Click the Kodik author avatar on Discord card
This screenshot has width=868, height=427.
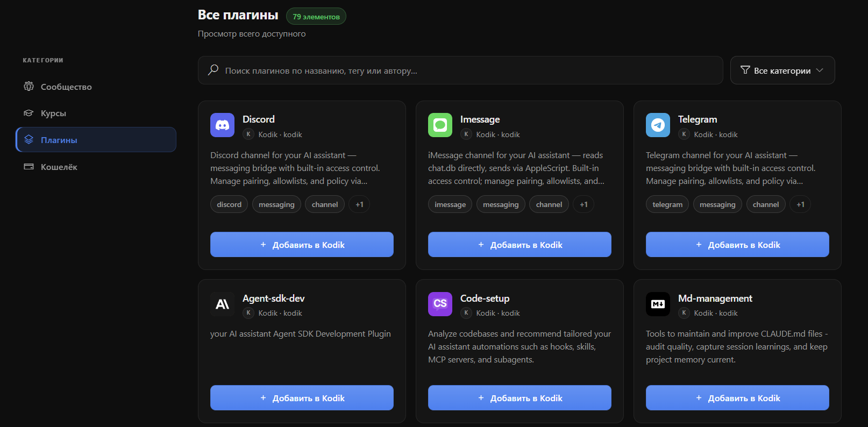click(x=248, y=134)
